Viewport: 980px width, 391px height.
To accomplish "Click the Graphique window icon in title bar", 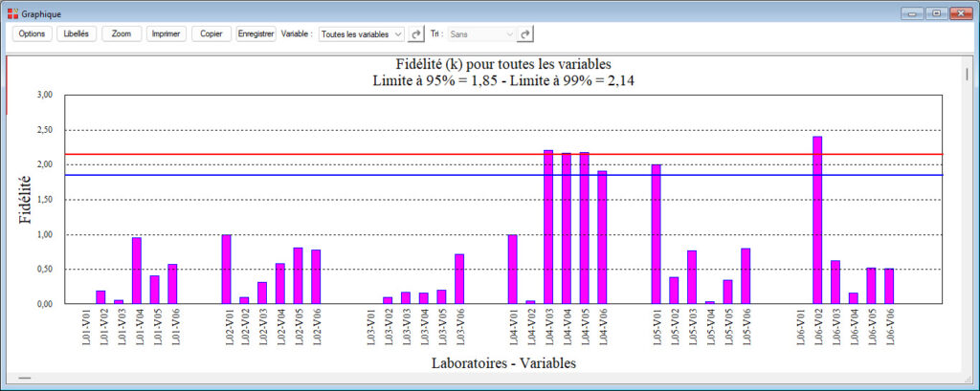I will point(12,13).
